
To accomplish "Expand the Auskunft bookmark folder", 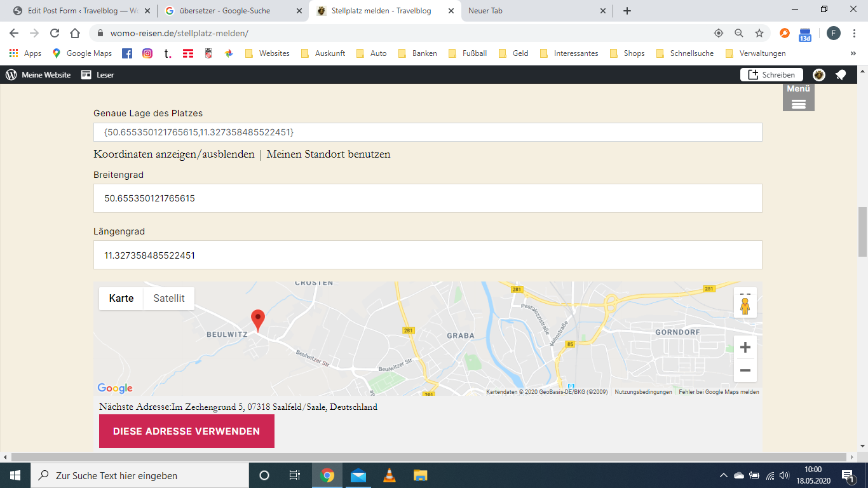I will click(x=323, y=53).
